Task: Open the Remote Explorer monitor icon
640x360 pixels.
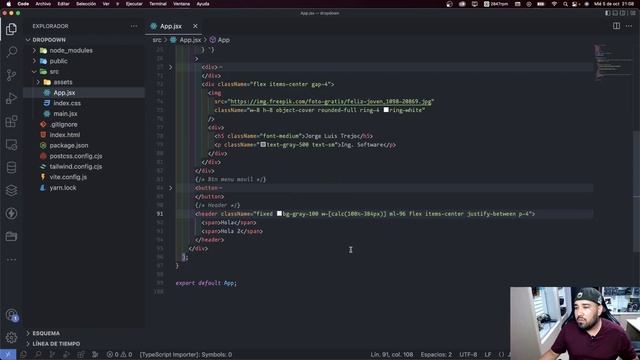Action: [11, 144]
